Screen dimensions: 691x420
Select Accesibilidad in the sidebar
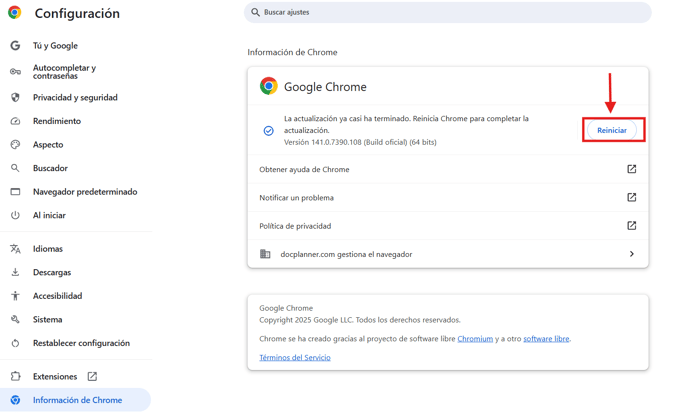coord(57,296)
